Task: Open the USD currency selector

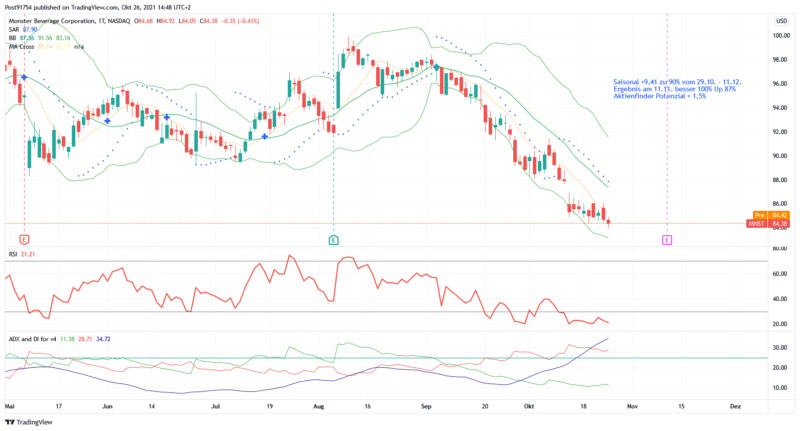Action: (x=779, y=19)
